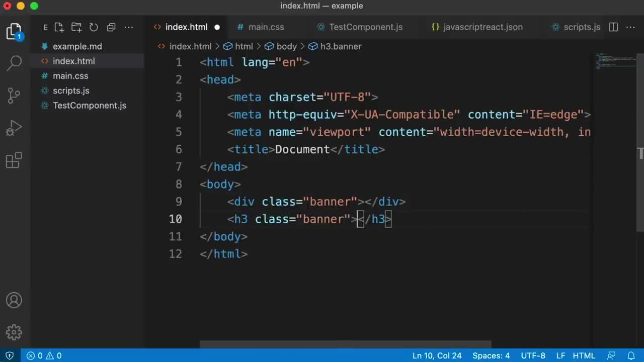
Task: Split the editor to the right
Action: [x=613, y=27]
